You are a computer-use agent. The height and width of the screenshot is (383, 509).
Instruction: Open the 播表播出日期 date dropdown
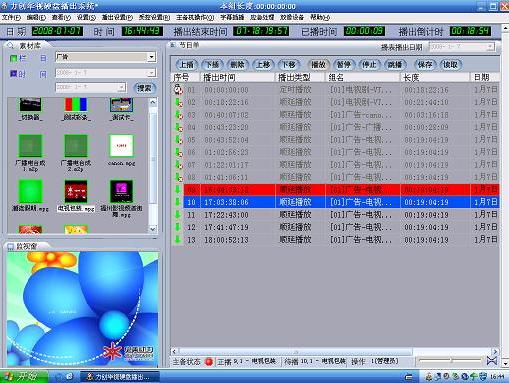(490, 47)
